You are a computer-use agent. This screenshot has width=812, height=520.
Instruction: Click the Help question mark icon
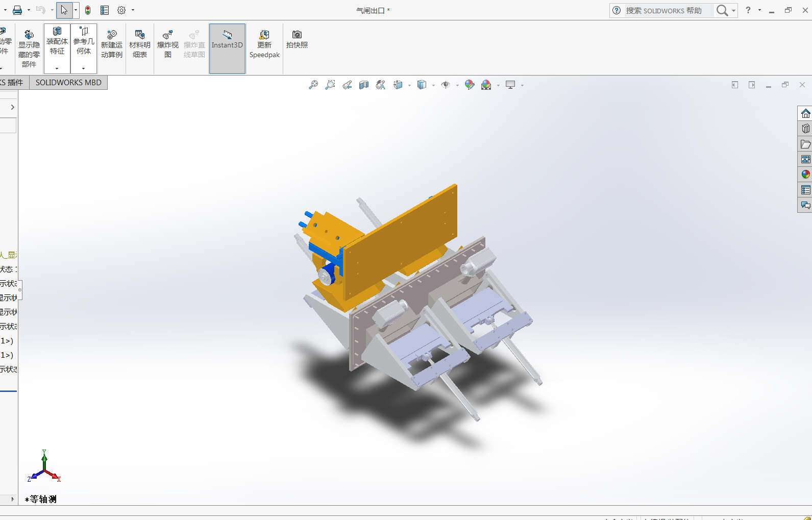748,10
